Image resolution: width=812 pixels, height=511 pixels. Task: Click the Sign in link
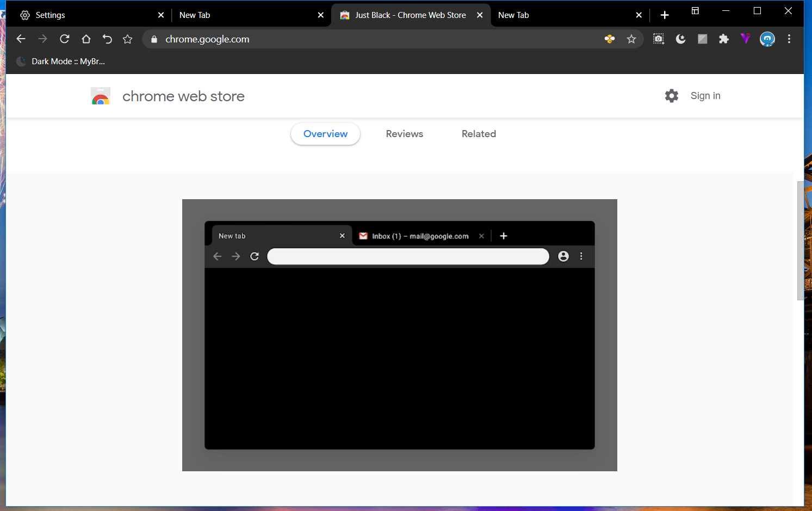(x=705, y=96)
